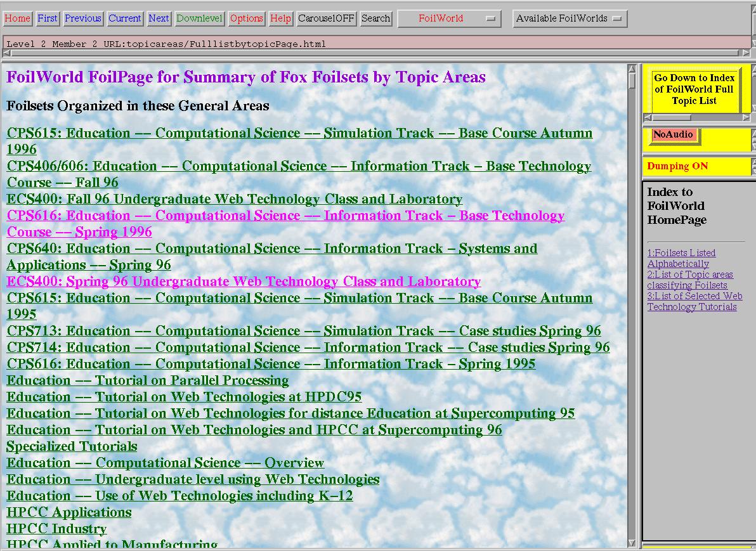Open the distance Education at Supercomputing 95 tutorial link
This screenshot has height=551, width=756.
pyautogui.click(x=290, y=413)
